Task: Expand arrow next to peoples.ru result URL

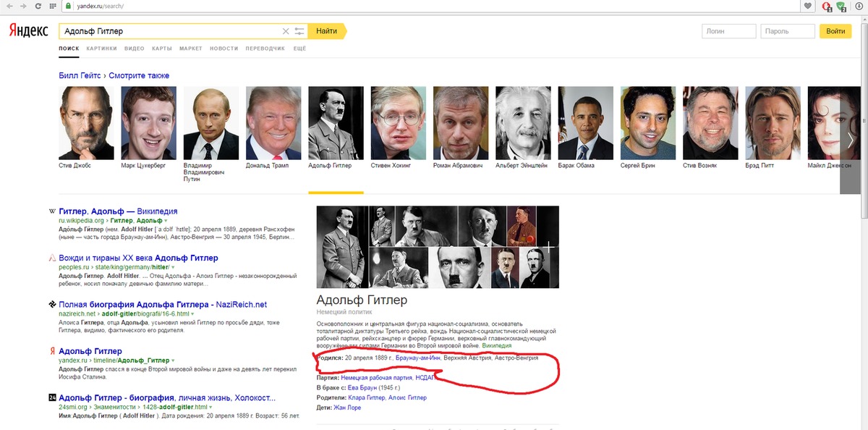Action: 172,267
